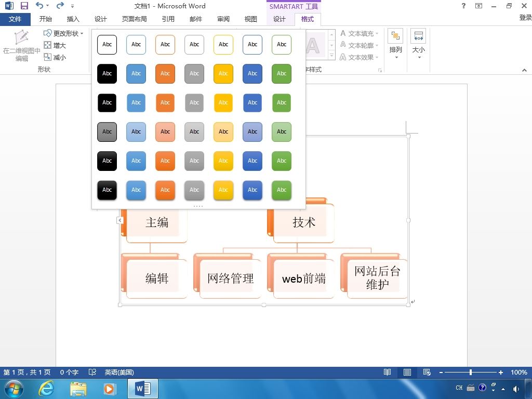Pick fourth row light orange Abc style

point(165,132)
